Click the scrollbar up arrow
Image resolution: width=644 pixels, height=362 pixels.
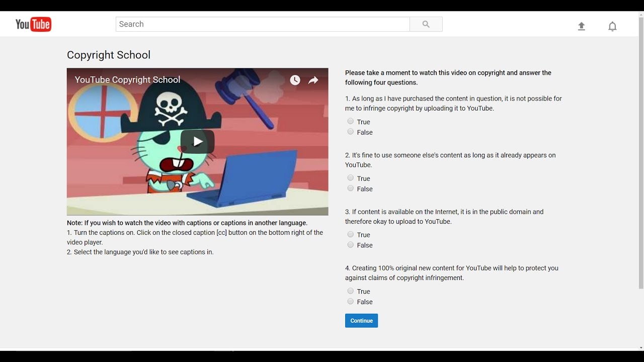coord(641,15)
